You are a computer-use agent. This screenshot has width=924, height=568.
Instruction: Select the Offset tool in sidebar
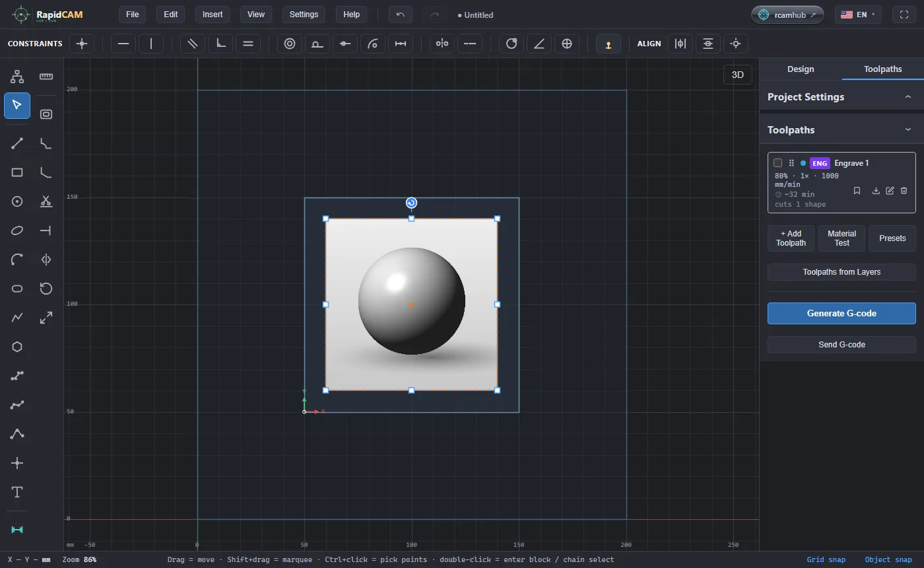(x=46, y=114)
